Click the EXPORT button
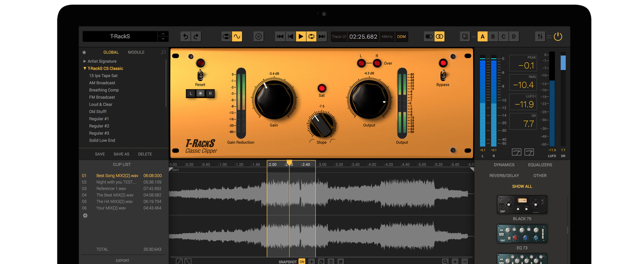This screenshot has width=644, height=264. (x=122, y=260)
